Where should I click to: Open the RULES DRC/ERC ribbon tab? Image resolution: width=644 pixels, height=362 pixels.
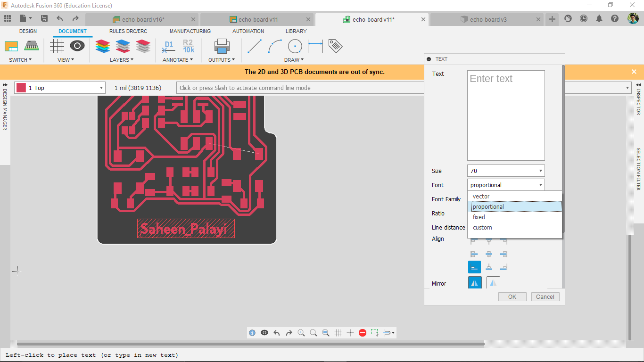[128, 31]
